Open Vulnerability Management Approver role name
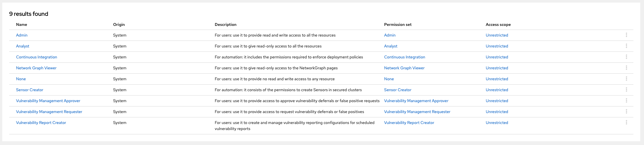 tap(48, 101)
